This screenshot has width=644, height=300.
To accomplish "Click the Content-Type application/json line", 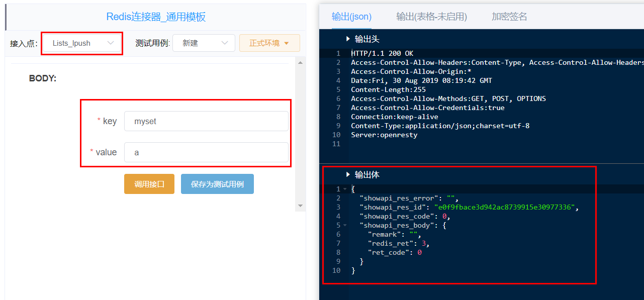I will [x=440, y=126].
